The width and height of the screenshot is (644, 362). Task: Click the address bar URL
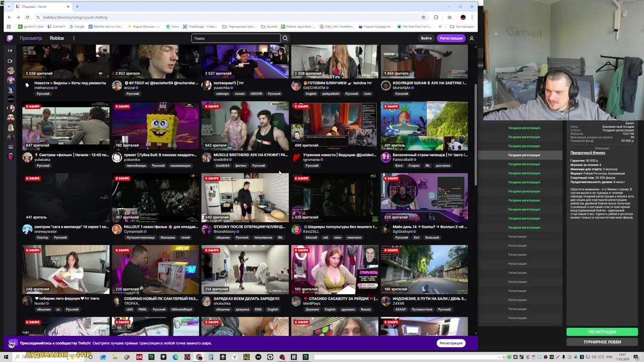[75, 17]
